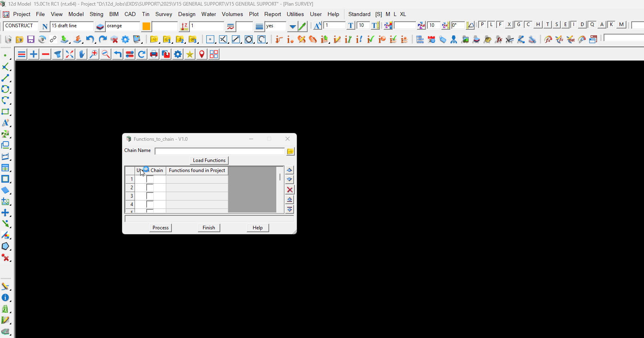Click the yellow star icon in view toolbar
The image size is (644, 338).
pos(190,54)
